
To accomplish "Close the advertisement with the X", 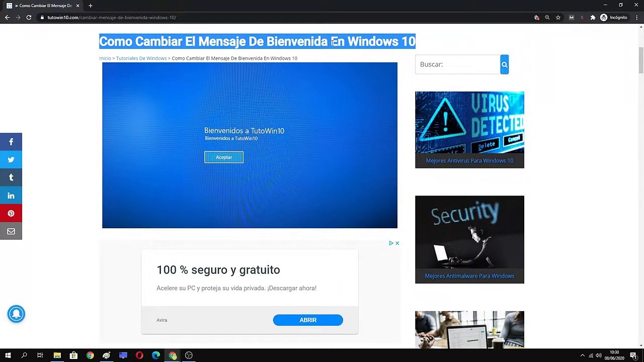I will [x=397, y=243].
